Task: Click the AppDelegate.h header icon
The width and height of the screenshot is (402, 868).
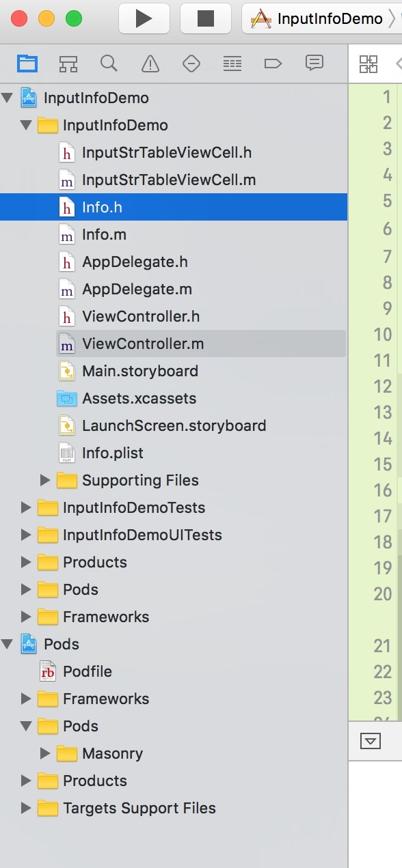Action: (67, 262)
